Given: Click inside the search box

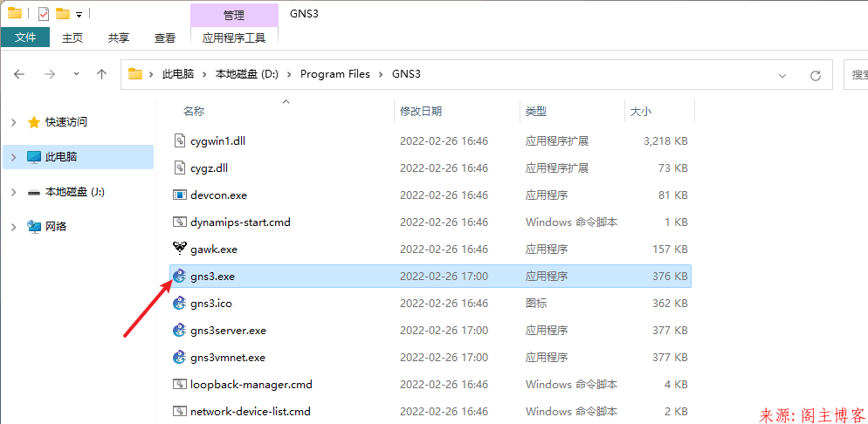Looking at the screenshot, I should click(x=856, y=75).
